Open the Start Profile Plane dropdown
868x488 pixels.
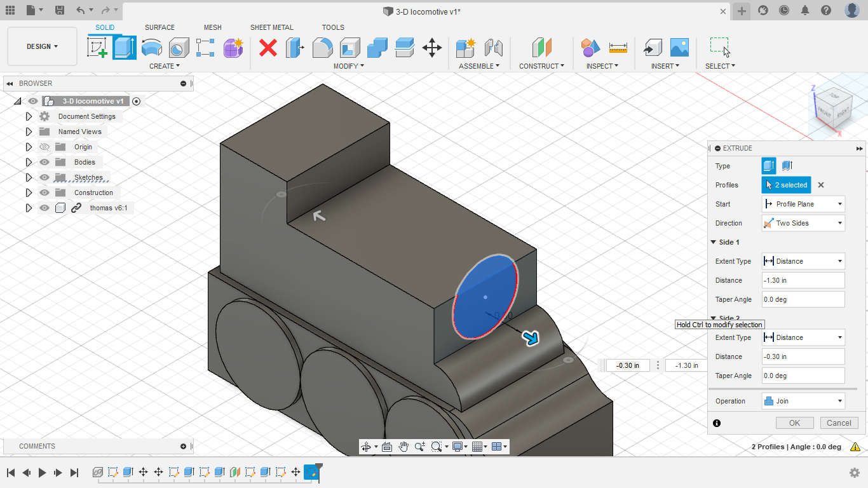coord(803,204)
